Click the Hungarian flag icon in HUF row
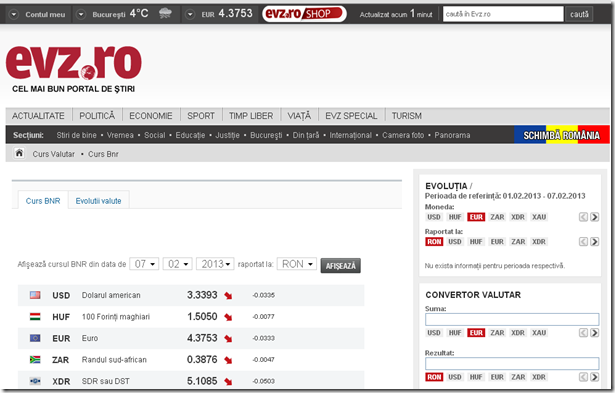 (35, 316)
